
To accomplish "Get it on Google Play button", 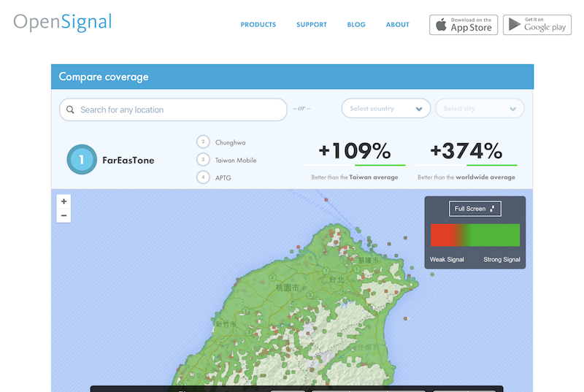I will point(537,25).
